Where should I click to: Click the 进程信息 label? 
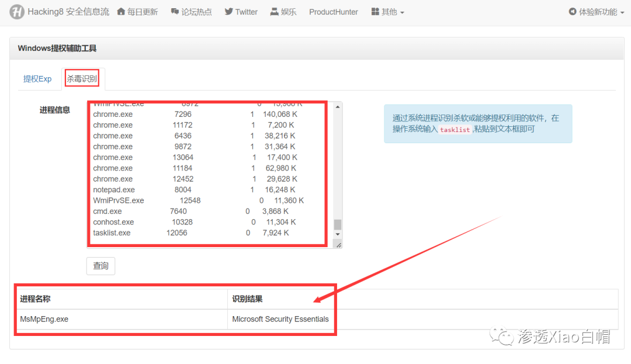coord(55,110)
